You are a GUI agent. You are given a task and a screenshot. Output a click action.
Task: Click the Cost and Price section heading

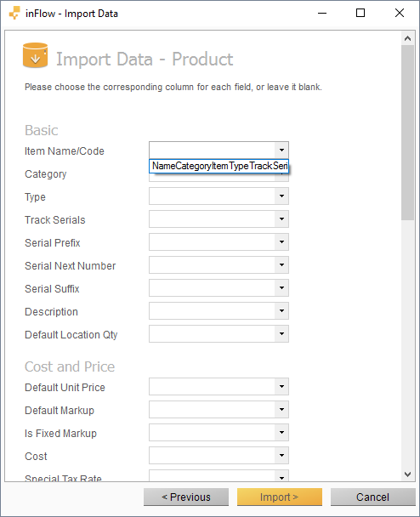pos(70,366)
